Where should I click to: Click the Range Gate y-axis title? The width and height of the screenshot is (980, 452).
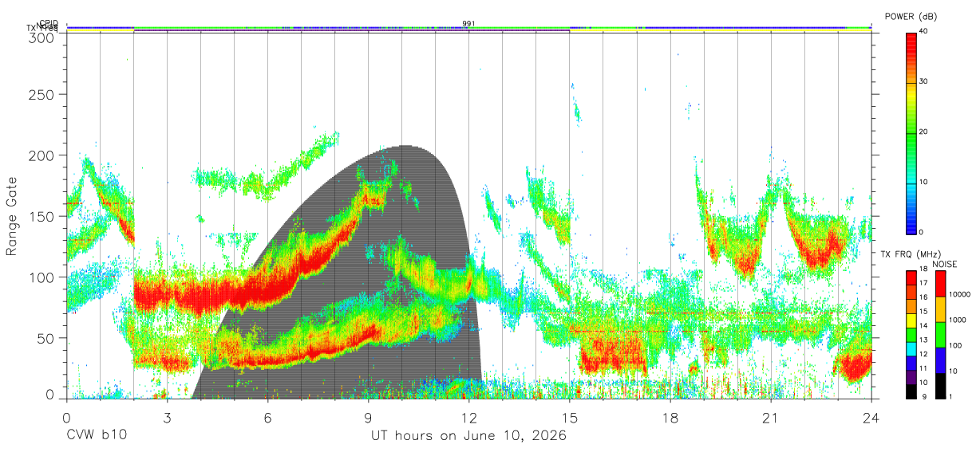13,216
